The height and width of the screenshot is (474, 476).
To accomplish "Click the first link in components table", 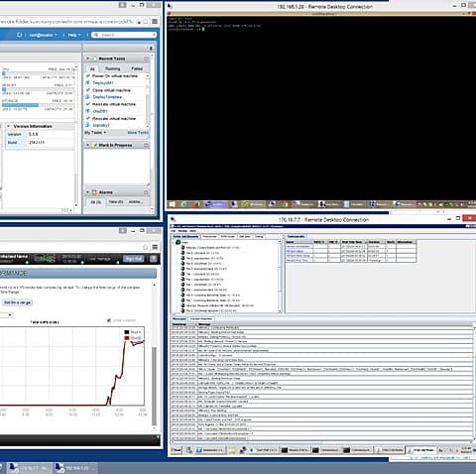I will (298, 247).
